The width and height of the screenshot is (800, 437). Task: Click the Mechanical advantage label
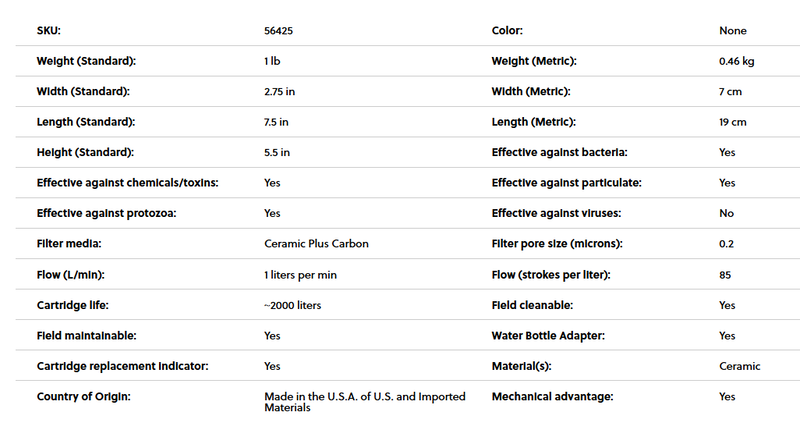(553, 397)
